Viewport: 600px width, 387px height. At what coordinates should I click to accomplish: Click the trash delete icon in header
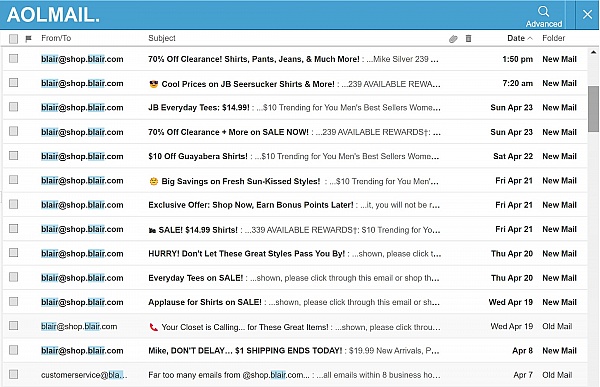point(468,38)
